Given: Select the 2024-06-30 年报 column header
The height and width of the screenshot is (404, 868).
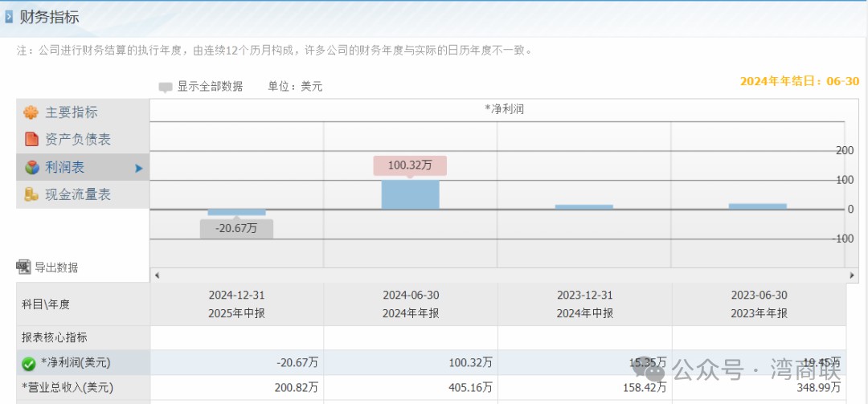Looking at the screenshot, I should (x=411, y=304).
